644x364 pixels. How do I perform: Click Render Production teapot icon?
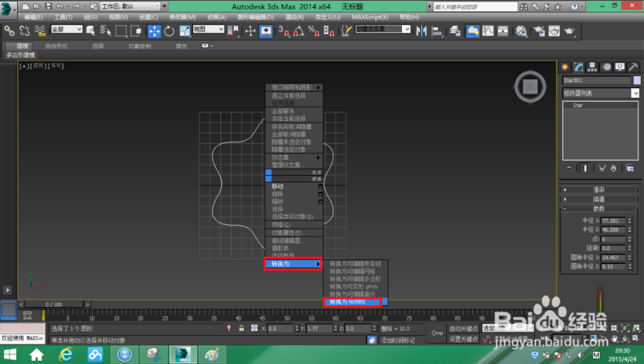point(570,31)
